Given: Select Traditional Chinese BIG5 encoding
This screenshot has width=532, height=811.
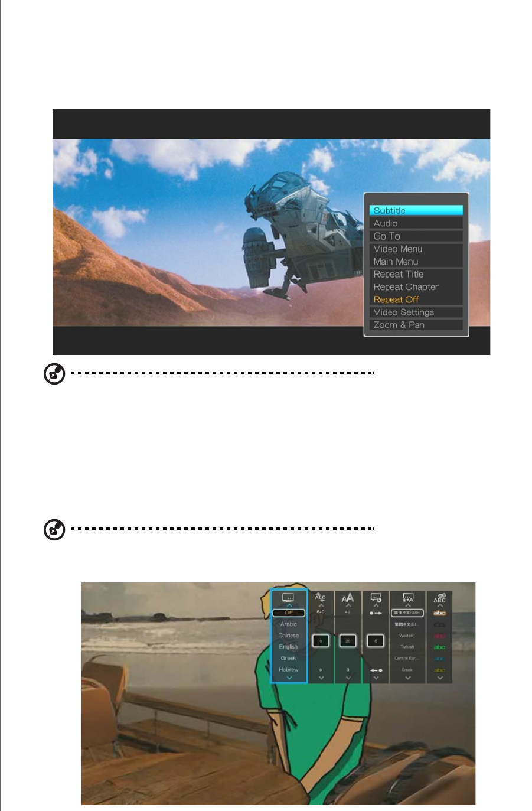Looking at the screenshot, I should click(407, 624).
